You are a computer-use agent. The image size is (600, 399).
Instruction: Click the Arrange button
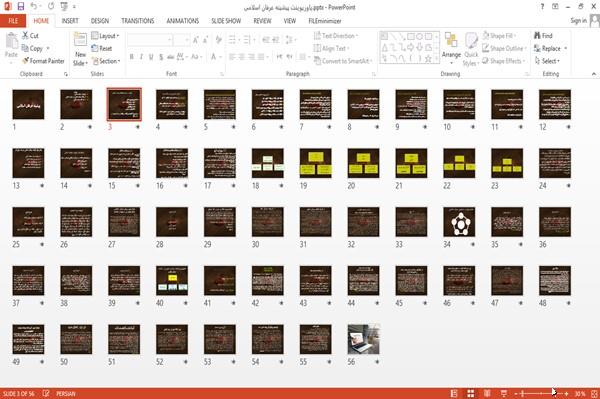pyautogui.click(x=451, y=48)
